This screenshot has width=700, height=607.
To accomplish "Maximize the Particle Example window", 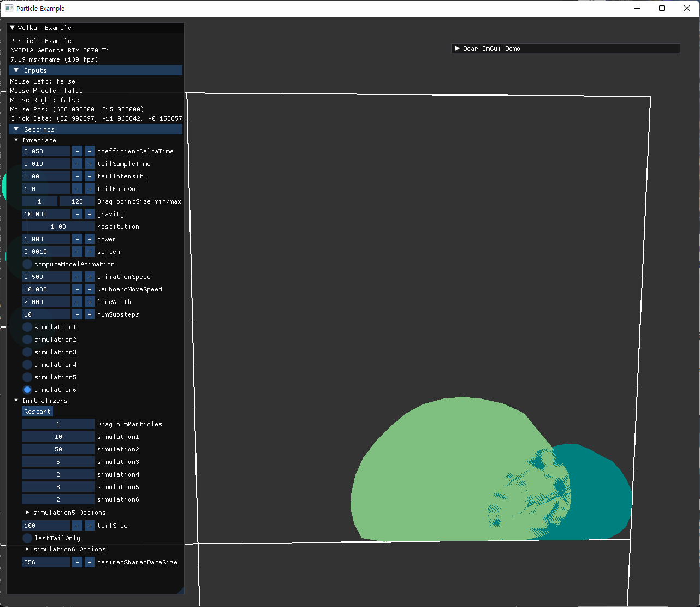I will pyautogui.click(x=662, y=8).
